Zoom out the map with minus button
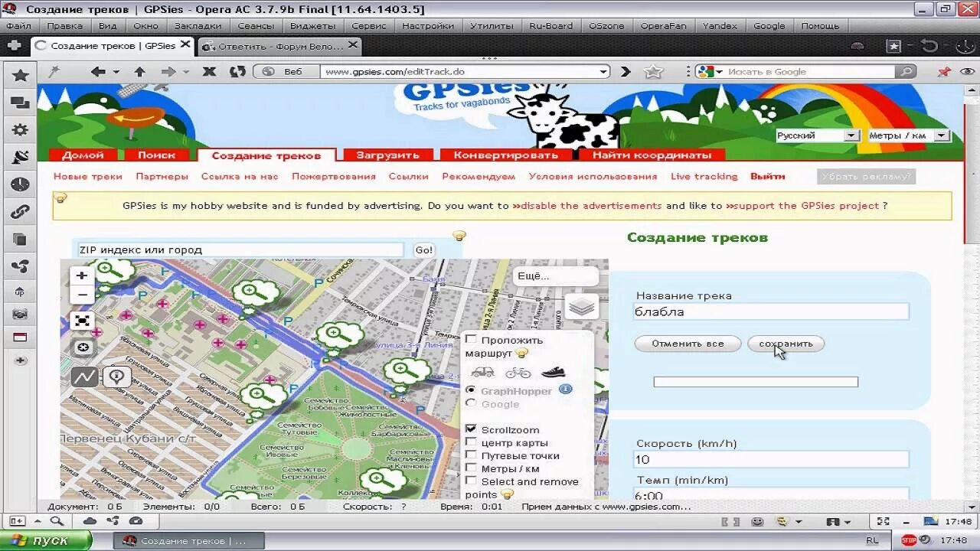Screen dimensions: 980x551 click(82, 295)
